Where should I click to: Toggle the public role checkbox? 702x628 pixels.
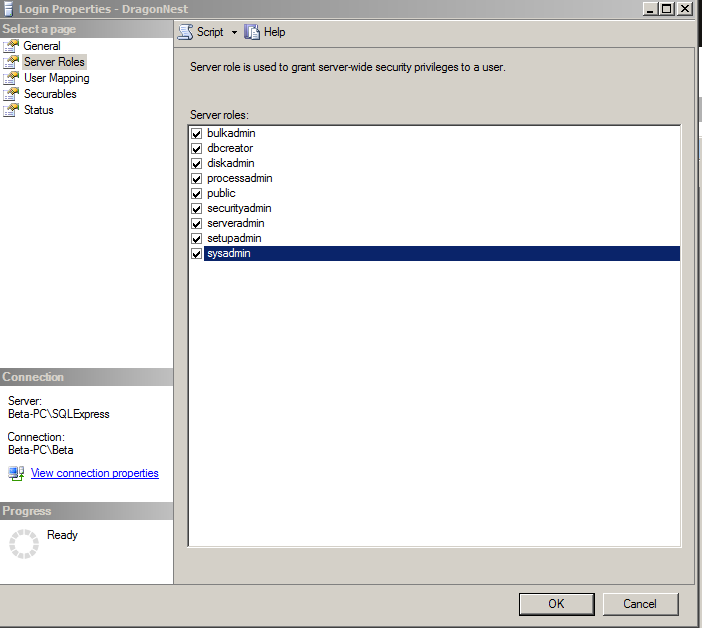[x=197, y=193]
